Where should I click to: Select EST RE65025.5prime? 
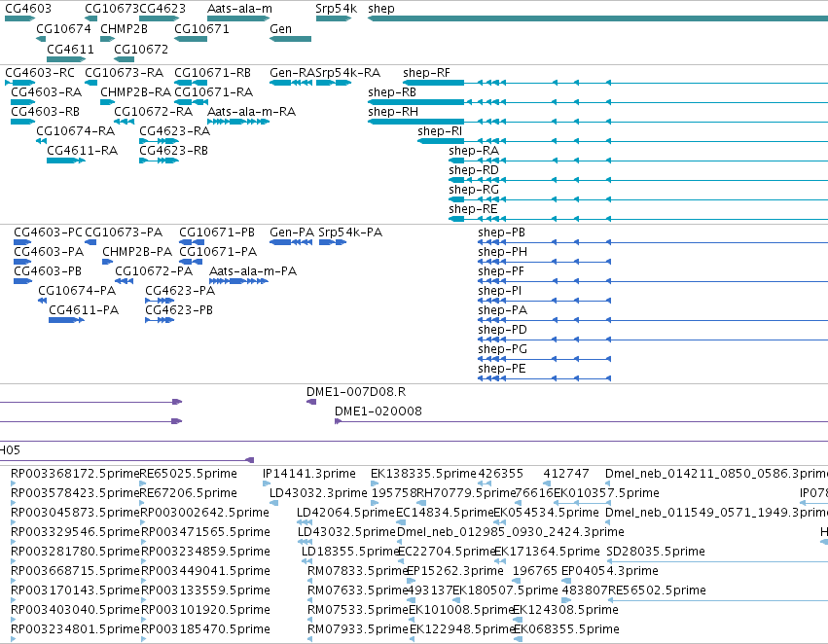click(x=189, y=474)
